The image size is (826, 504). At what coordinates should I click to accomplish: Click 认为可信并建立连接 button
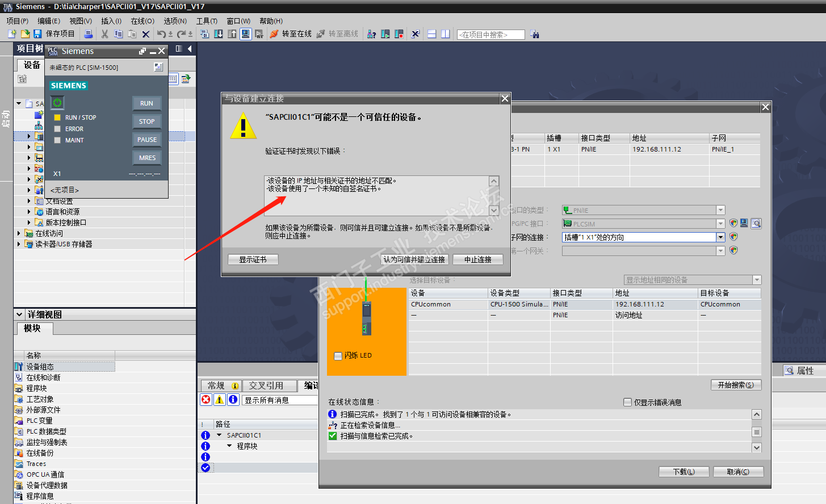414,259
